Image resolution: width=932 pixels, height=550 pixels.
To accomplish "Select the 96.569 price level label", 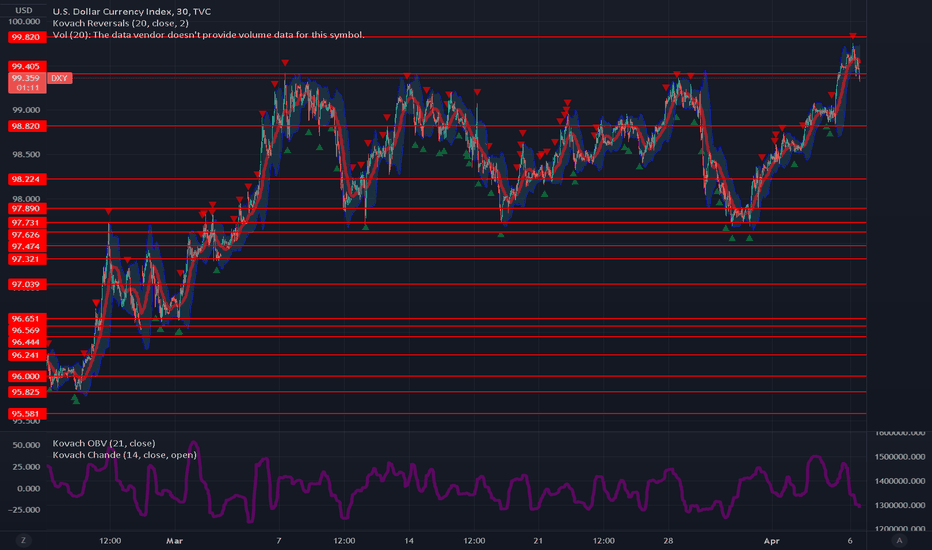I will point(27,330).
